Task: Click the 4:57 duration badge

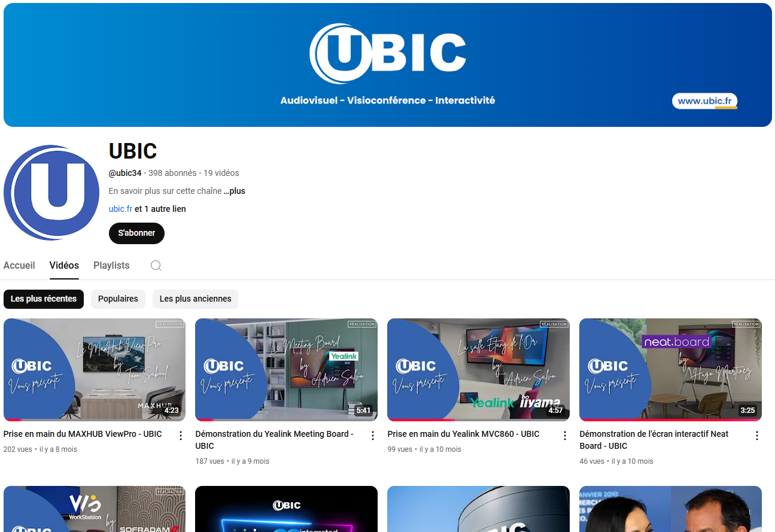Action: pyautogui.click(x=555, y=411)
